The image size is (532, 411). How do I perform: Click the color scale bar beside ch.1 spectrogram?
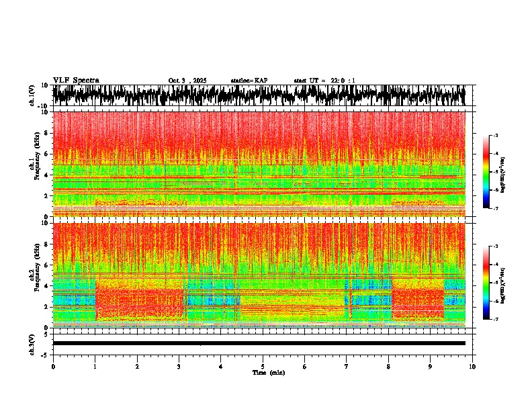pyautogui.click(x=486, y=172)
